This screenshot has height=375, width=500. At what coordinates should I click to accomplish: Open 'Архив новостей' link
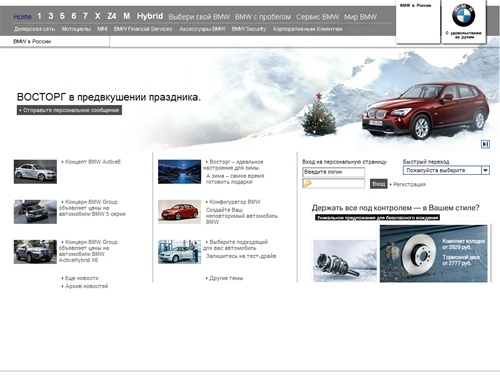tap(86, 286)
